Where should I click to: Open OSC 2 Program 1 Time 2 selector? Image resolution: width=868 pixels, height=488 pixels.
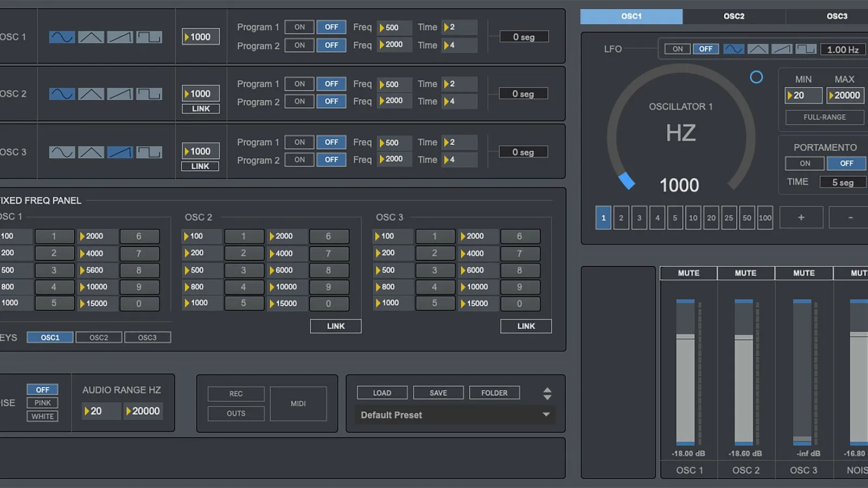point(459,84)
